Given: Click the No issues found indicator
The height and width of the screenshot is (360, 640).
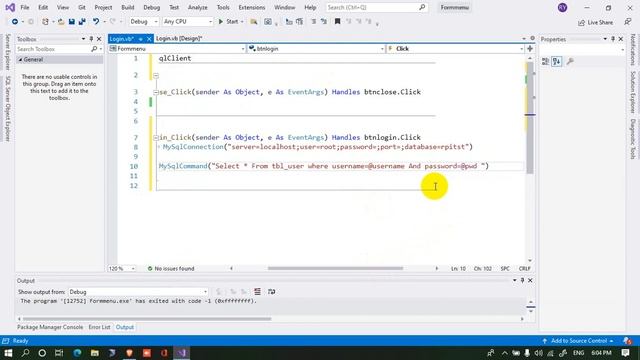Looking at the screenshot, I should pos(171,269).
